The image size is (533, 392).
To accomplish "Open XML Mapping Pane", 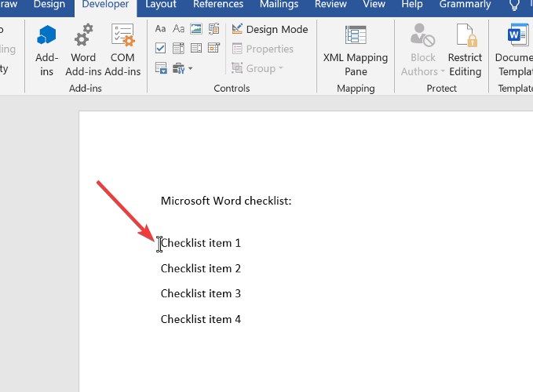I will tap(356, 50).
